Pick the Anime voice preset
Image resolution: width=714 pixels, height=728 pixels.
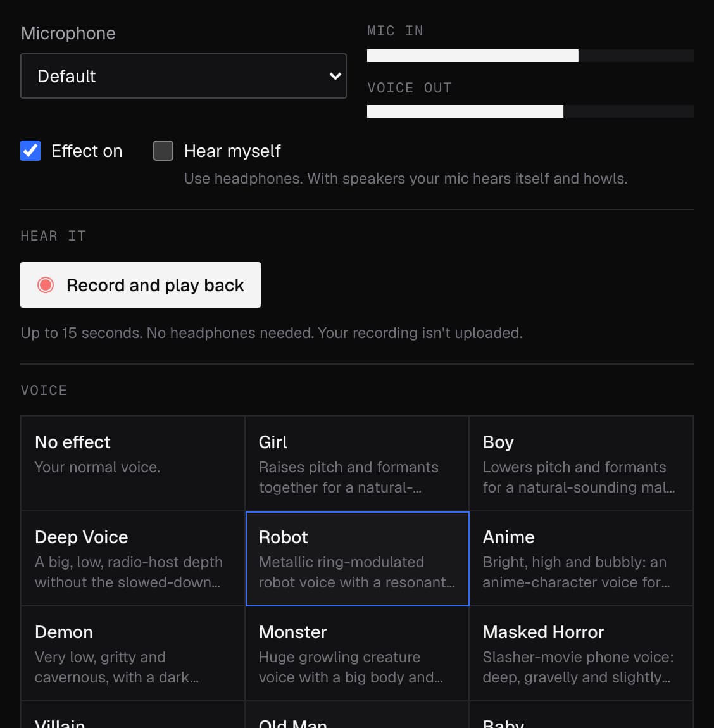581,558
